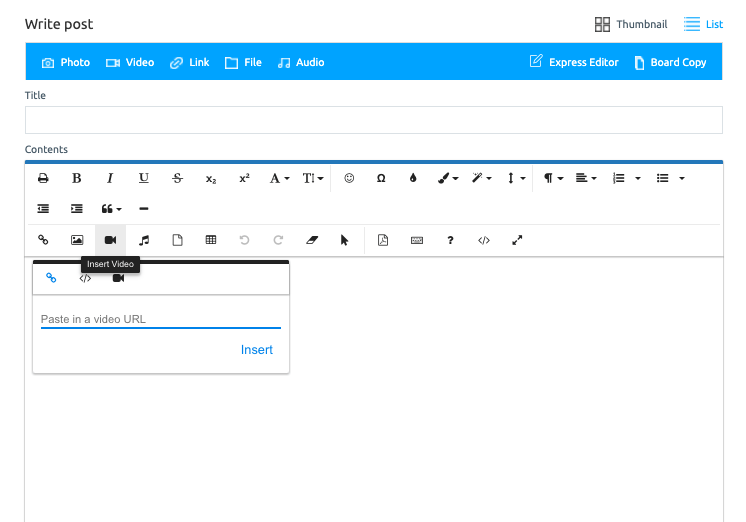The image size is (746, 522).
Task: Click the Insert Image icon
Action: coord(77,240)
